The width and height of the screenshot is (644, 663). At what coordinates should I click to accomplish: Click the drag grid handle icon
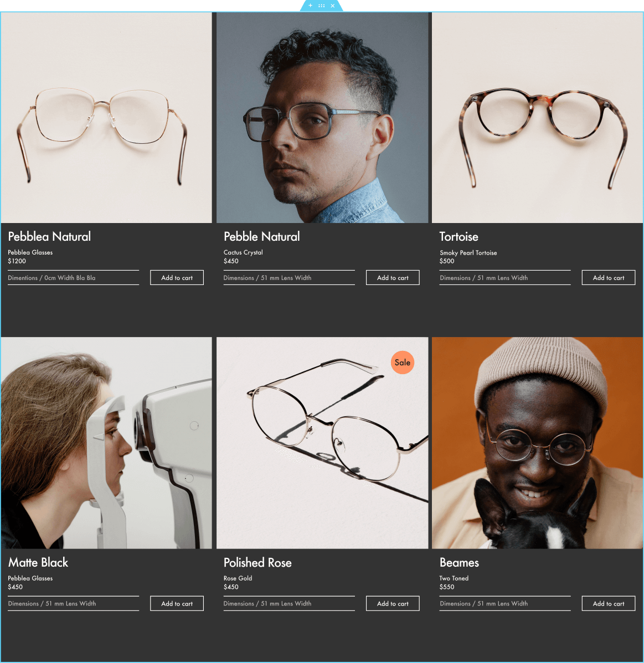321,6
